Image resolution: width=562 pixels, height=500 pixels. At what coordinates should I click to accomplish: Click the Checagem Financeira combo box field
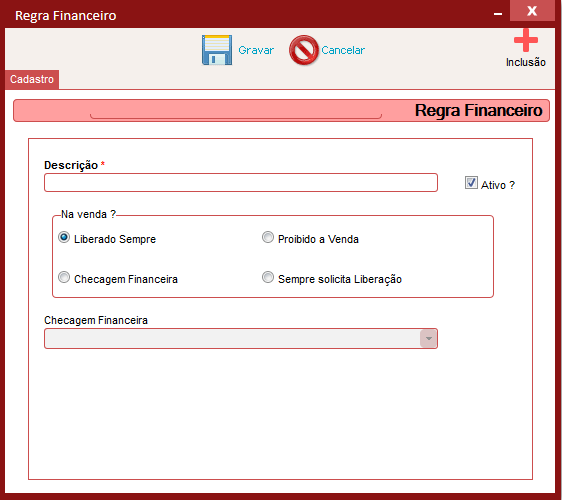pos(241,339)
